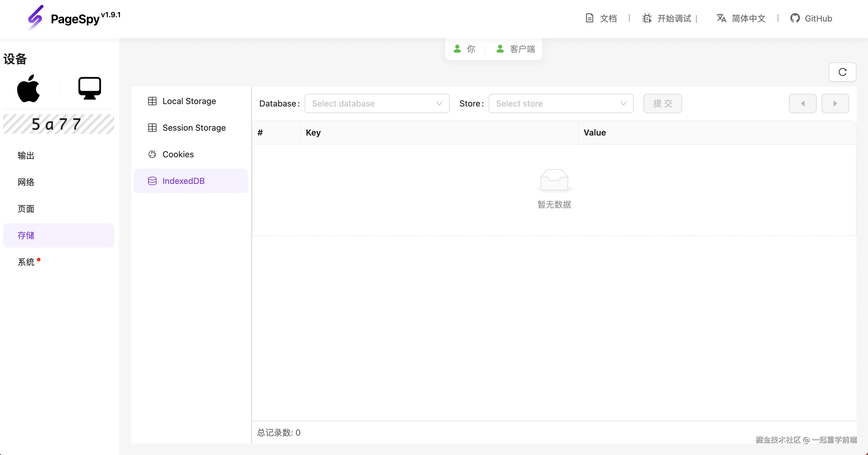868x455 pixels.
Task: Open the Select store dropdown
Action: 561,103
